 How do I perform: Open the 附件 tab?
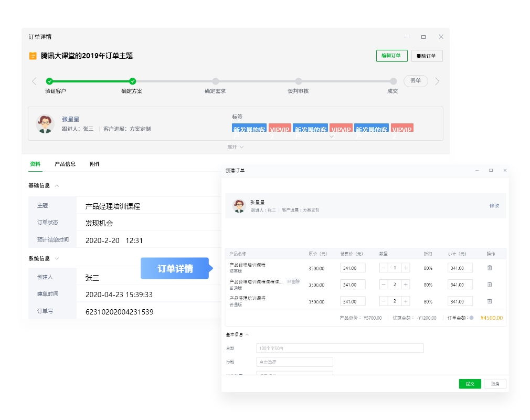click(94, 164)
